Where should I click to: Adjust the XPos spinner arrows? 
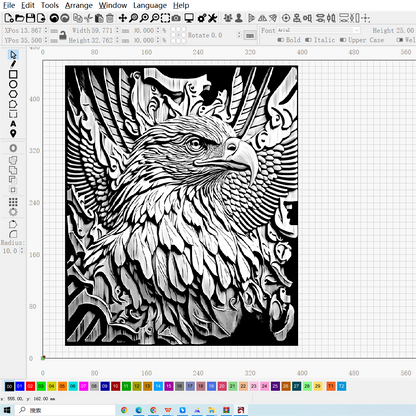pyautogui.click(x=46, y=30)
